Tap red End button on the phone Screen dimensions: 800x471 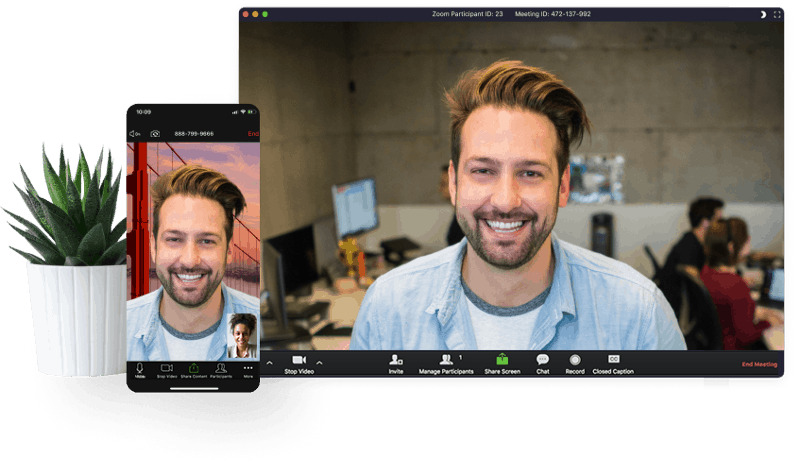pyautogui.click(x=253, y=133)
